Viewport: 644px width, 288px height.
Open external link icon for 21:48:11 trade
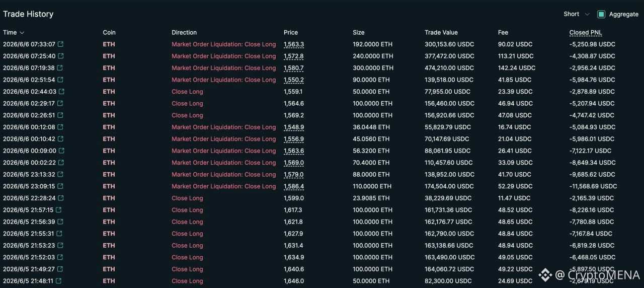pyautogui.click(x=58, y=281)
